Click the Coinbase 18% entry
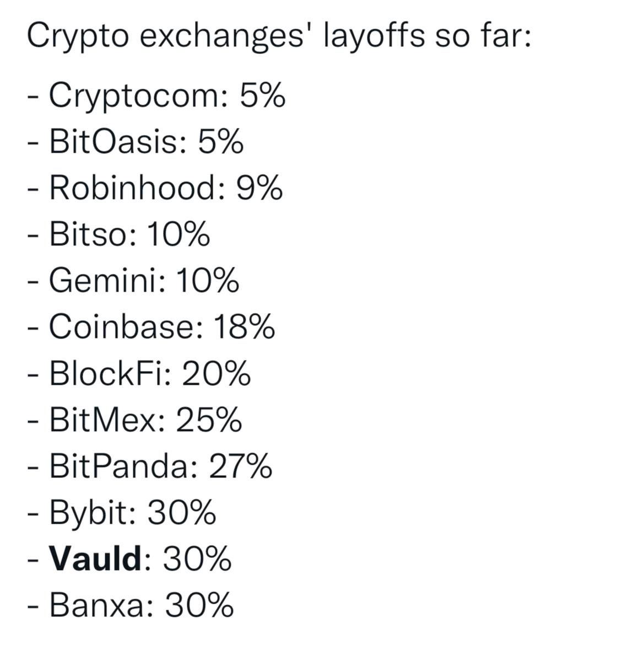The image size is (644, 650). tap(151, 327)
